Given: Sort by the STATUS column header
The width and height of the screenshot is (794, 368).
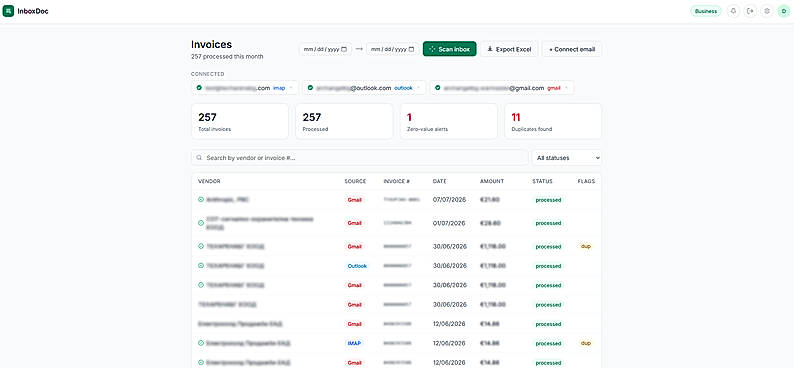Looking at the screenshot, I should coord(542,181).
